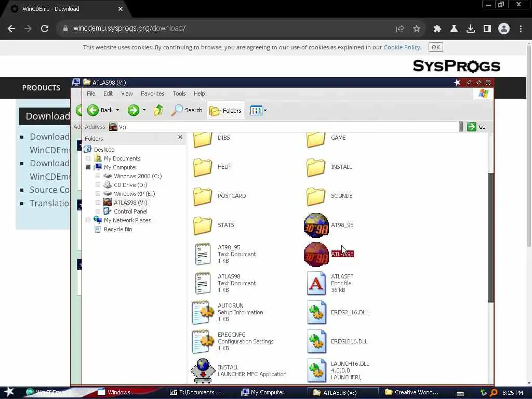Select ATLAS98 (V:) in folder tree
Screen dimensions: 532x399
(x=130, y=203)
